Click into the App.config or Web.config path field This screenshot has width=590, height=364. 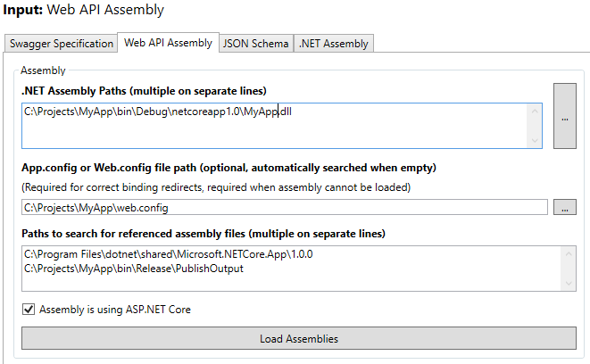284,208
